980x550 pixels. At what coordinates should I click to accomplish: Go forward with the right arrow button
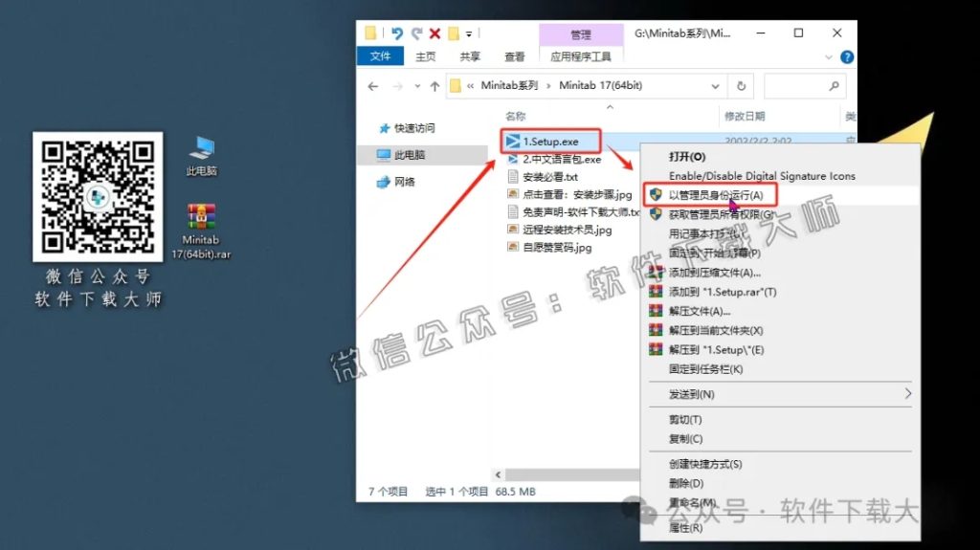pyautogui.click(x=397, y=86)
